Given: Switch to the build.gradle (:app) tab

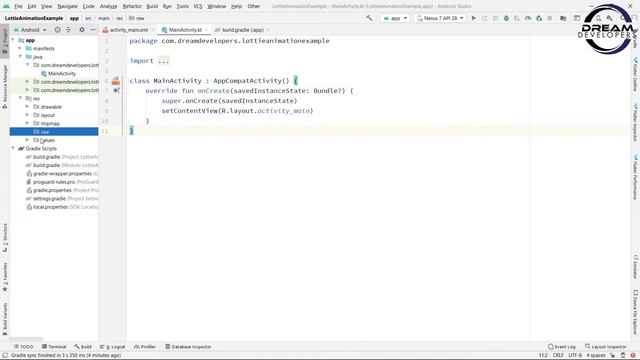Looking at the screenshot, I should coord(242,30).
